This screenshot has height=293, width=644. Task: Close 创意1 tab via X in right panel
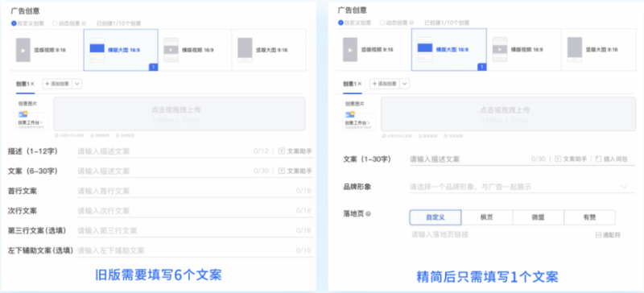[x=360, y=84]
